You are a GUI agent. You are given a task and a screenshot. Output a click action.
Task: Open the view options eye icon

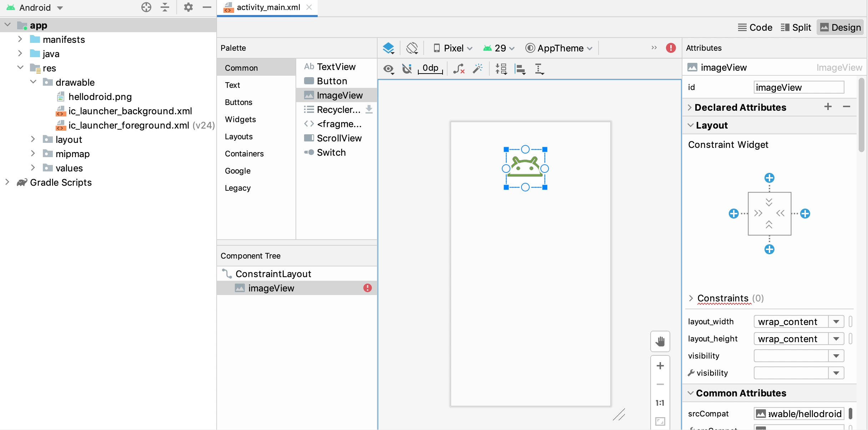click(389, 69)
